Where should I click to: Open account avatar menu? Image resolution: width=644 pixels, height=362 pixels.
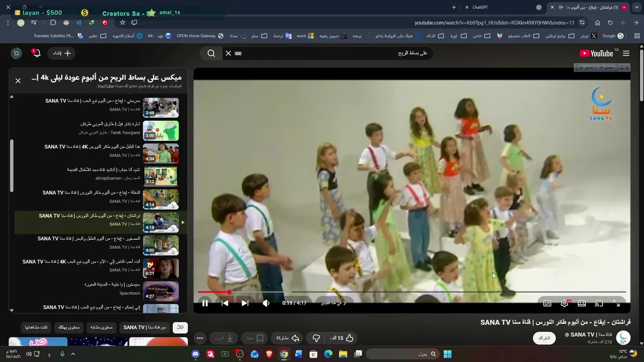tap(16, 53)
